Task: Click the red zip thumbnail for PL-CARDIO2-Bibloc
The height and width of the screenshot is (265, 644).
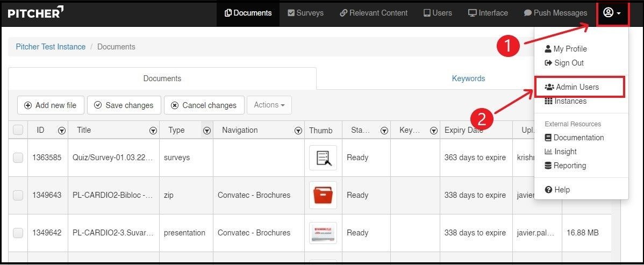Action: point(323,195)
